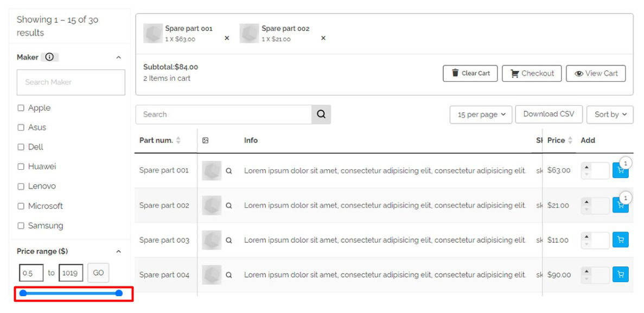Sort using the Price column sort arrows
The image size is (644, 313).
pos(571,140)
